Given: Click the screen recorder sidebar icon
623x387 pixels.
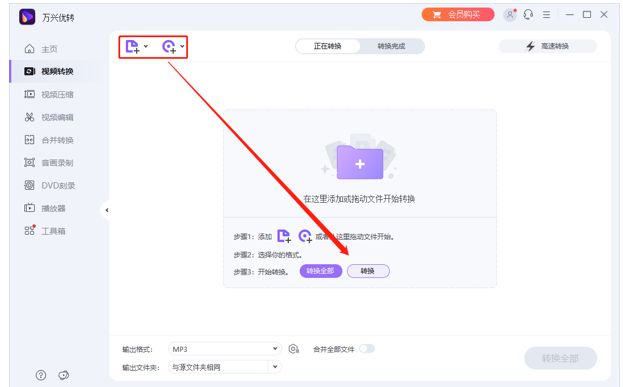Looking at the screenshot, I should point(29,162).
